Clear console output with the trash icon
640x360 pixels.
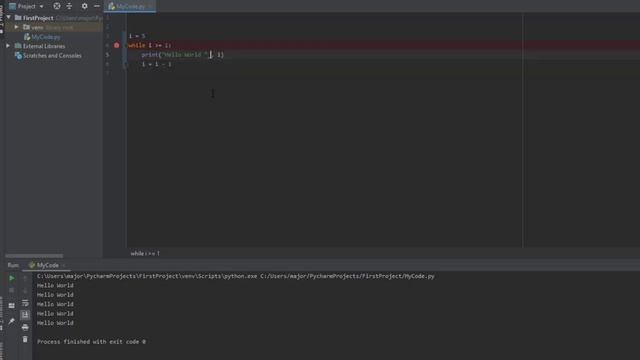click(25, 339)
